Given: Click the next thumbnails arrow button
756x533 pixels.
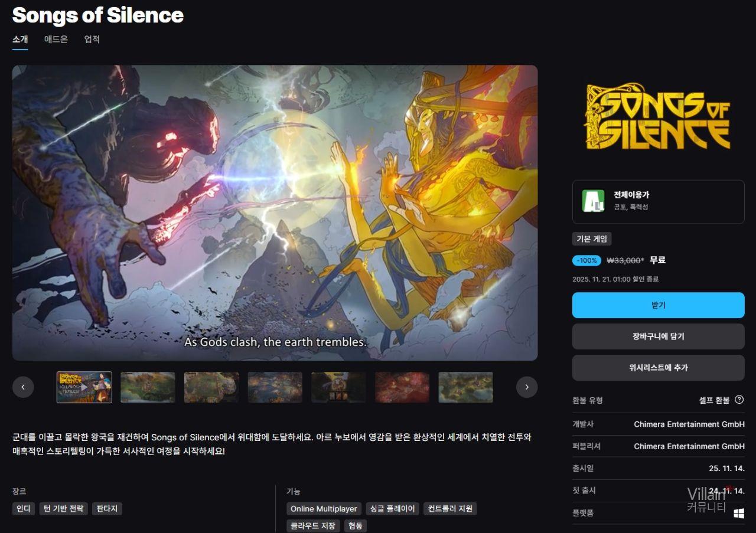Looking at the screenshot, I should [526, 387].
